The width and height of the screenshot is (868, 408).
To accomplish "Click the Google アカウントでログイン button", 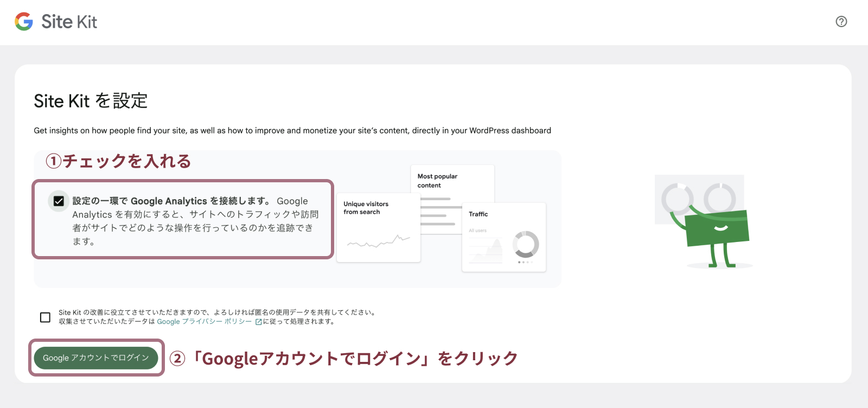I will point(96,358).
